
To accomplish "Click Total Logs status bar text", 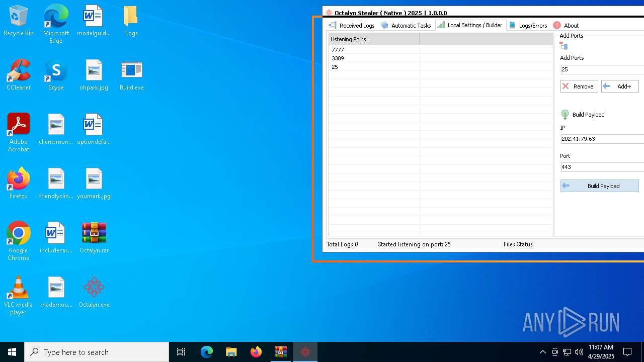I will [x=342, y=244].
